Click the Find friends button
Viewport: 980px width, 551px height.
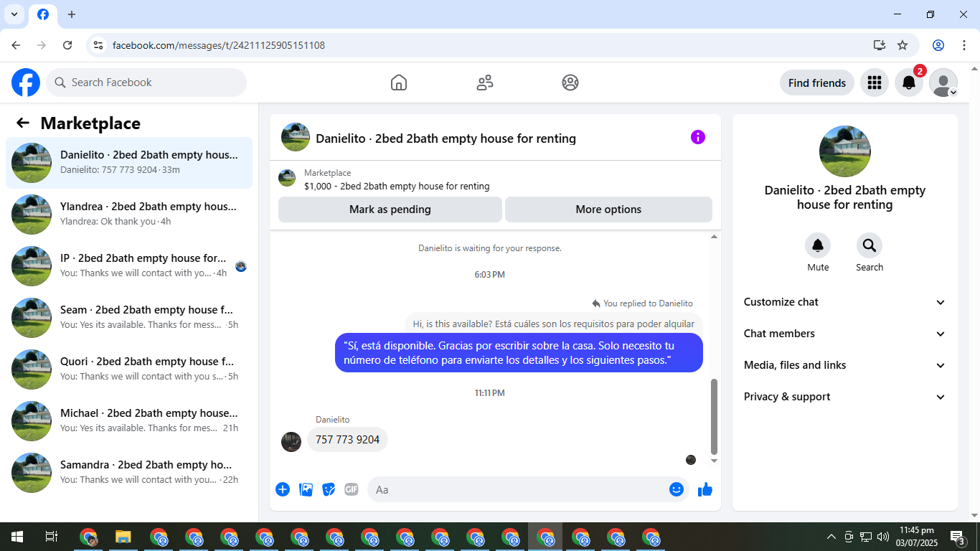(817, 83)
